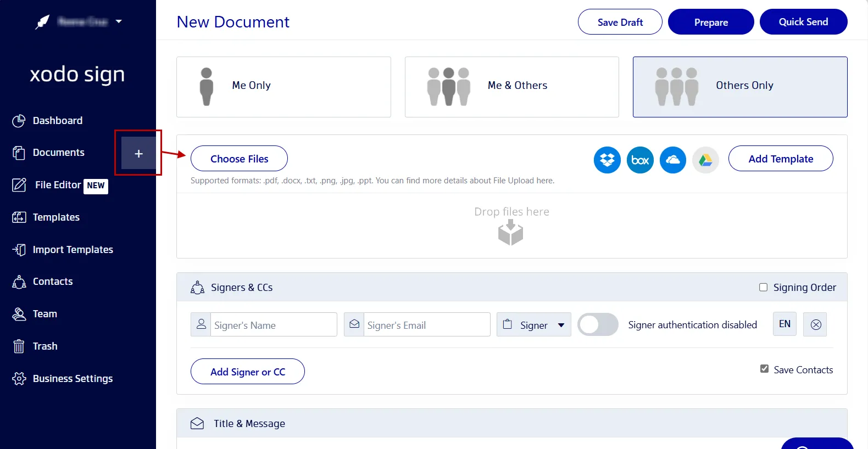Click the Save Draft button
This screenshot has height=449, width=868.
click(x=620, y=22)
